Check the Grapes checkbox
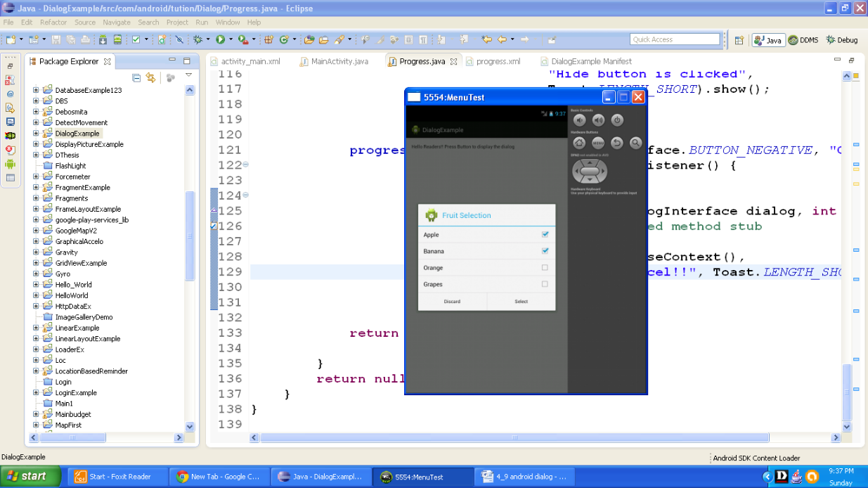This screenshot has width=868, height=488. point(545,284)
